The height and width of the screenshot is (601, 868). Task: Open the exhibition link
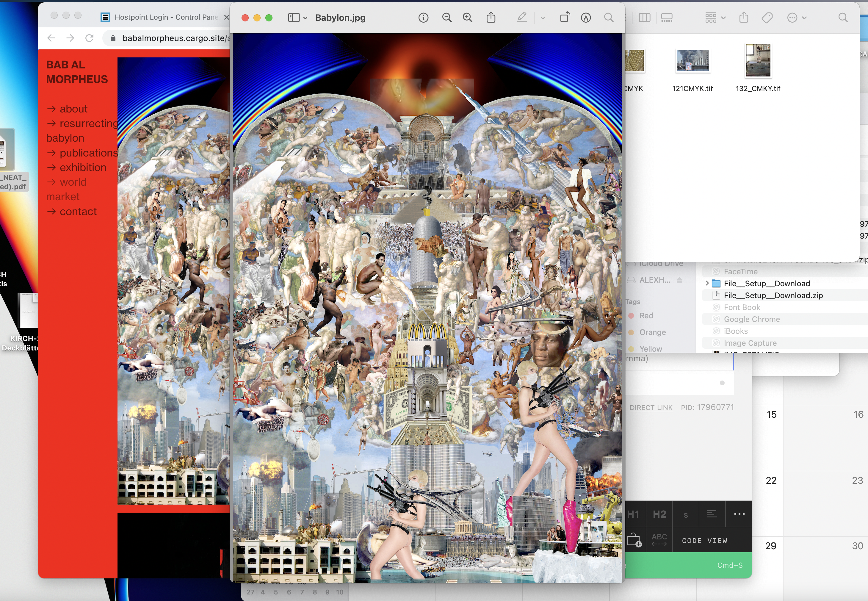click(76, 168)
